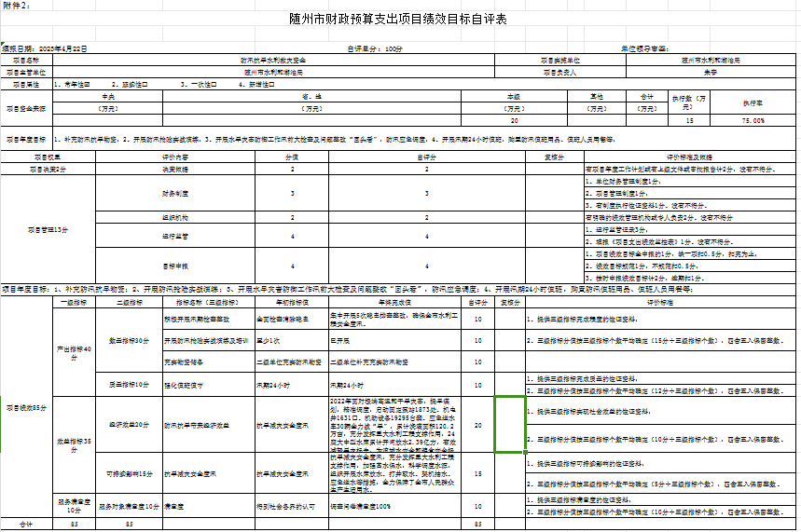The image size is (801, 532).
Task: Click the 自评总分:100分 cell
Action: point(375,49)
